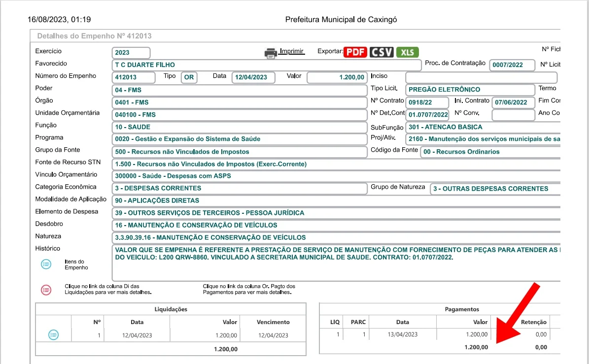This screenshot has height=364, width=589.
Task: Click Proj/Ativ. field 2160 - Manutenção
Action: (x=483, y=139)
